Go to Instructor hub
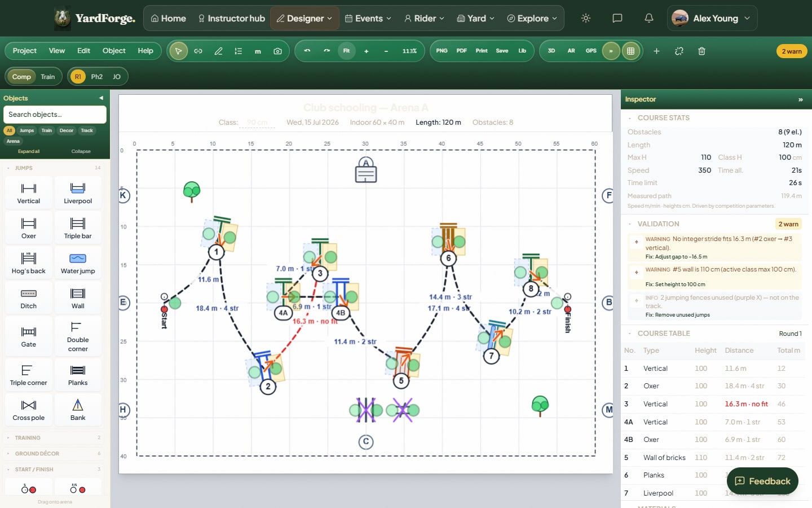The width and height of the screenshot is (812, 508). coord(231,18)
